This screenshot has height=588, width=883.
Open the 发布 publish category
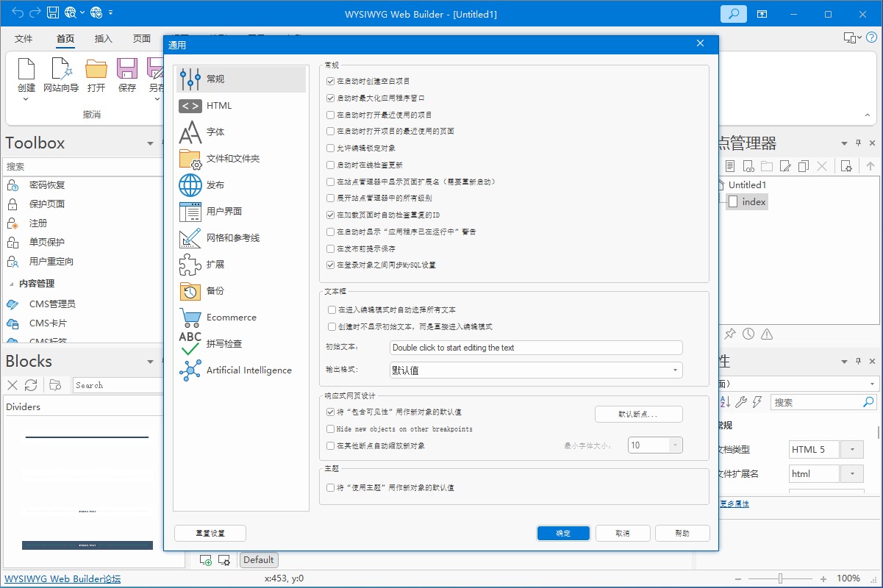(x=240, y=185)
